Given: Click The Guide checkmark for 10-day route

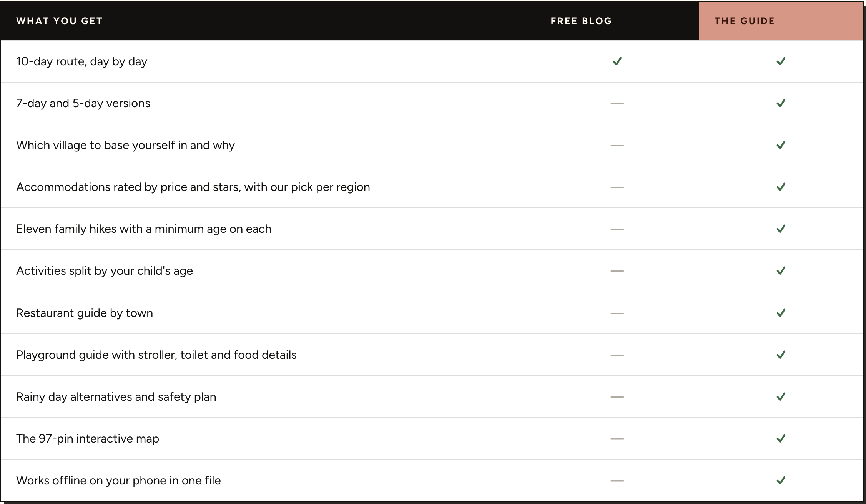Looking at the screenshot, I should click(781, 61).
